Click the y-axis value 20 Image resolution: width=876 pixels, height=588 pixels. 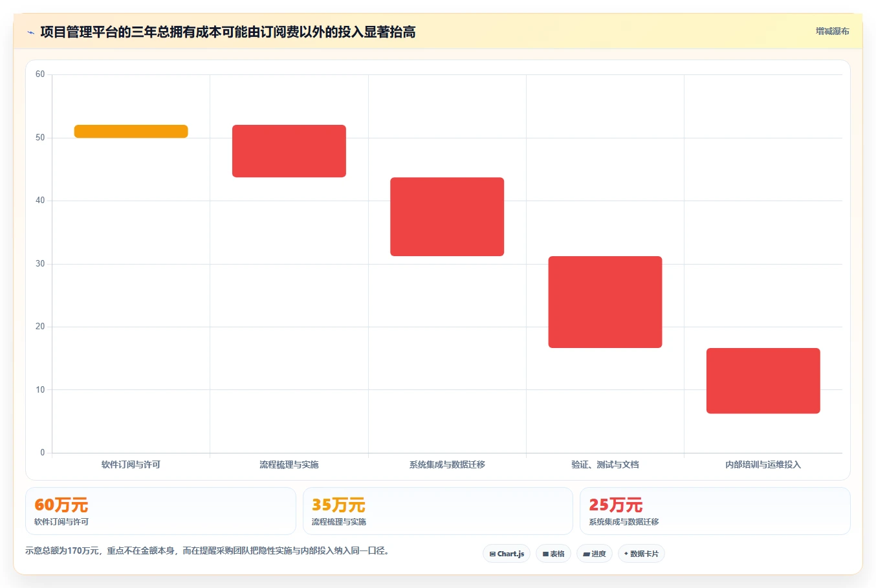click(x=40, y=327)
